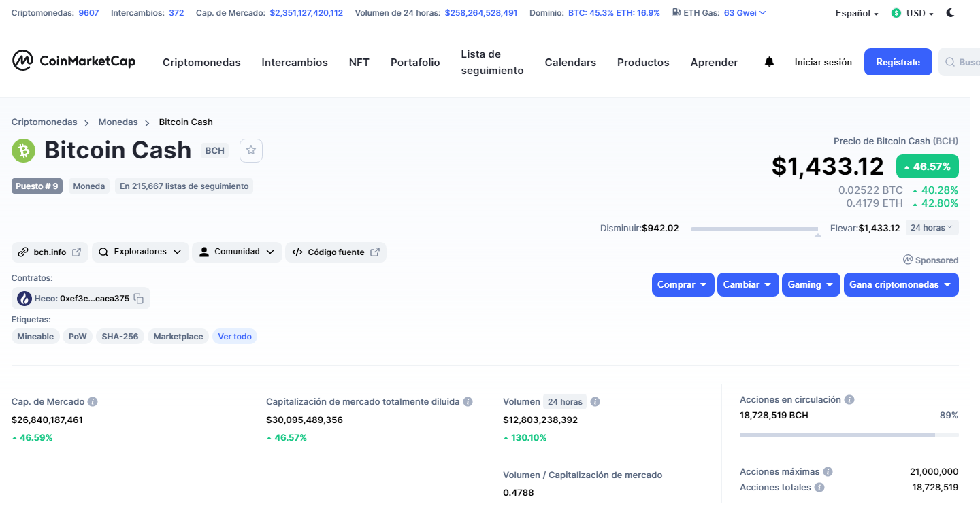Image resolution: width=980 pixels, height=523 pixels.
Task: Show info for Acciones en circulación
Action: [x=849, y=399]
